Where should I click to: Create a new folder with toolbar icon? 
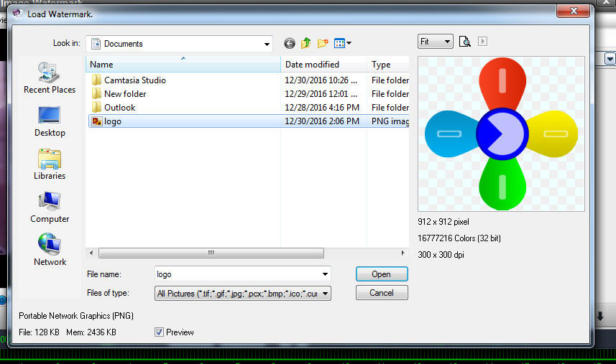point(323,43)
